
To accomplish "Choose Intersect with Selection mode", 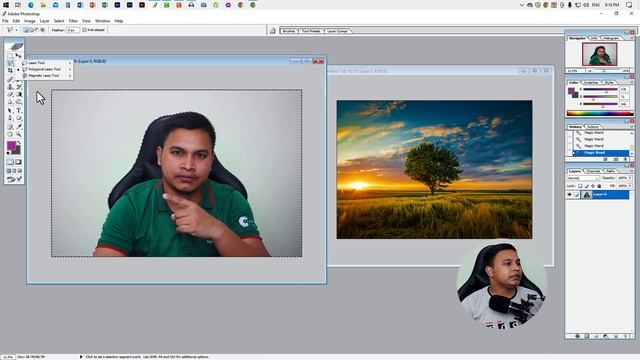I will click(42, 30).
